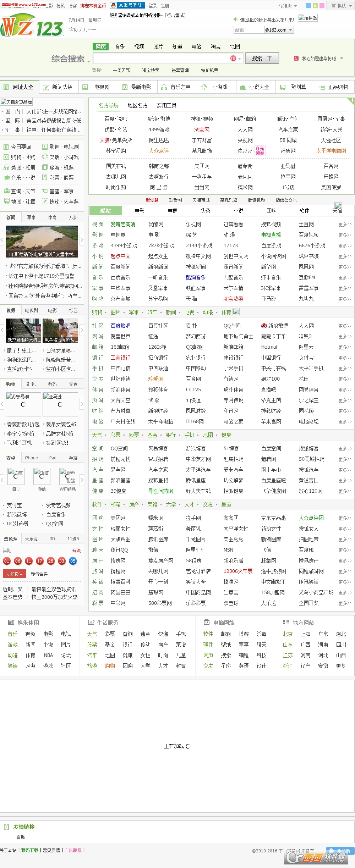Select the 小说 tab beside 酷站
Viewport: 355px width, 868px height.
[x=239, y=211]
